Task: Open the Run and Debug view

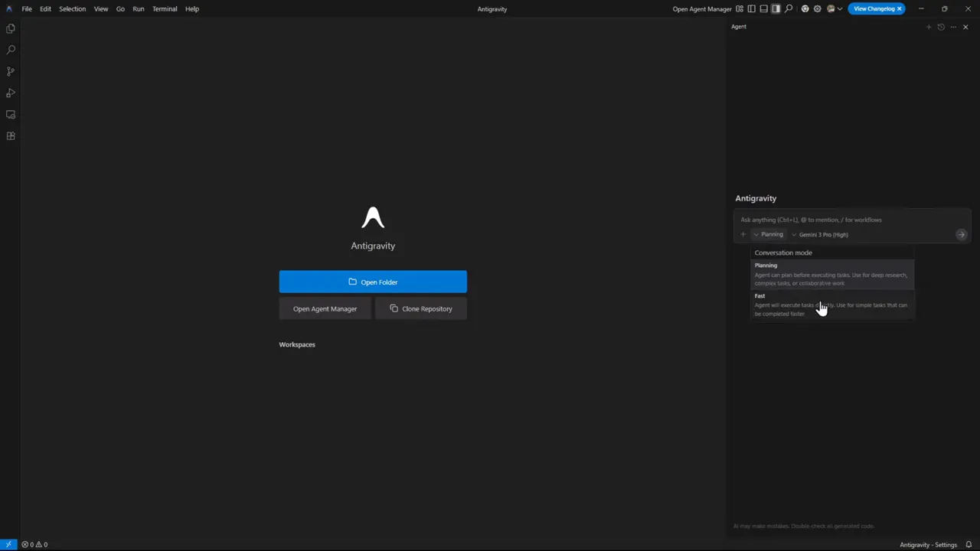Action: pyautogui.click(x=10, y=92)
